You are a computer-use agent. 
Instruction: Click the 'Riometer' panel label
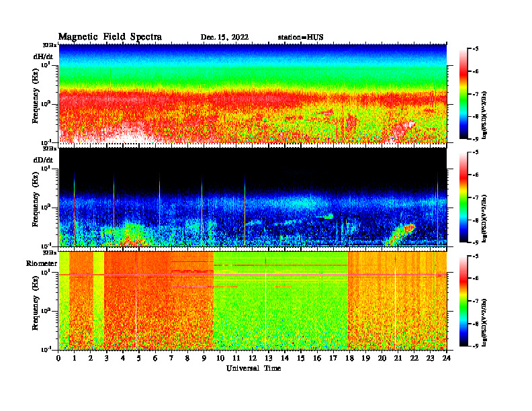[42, 263]
